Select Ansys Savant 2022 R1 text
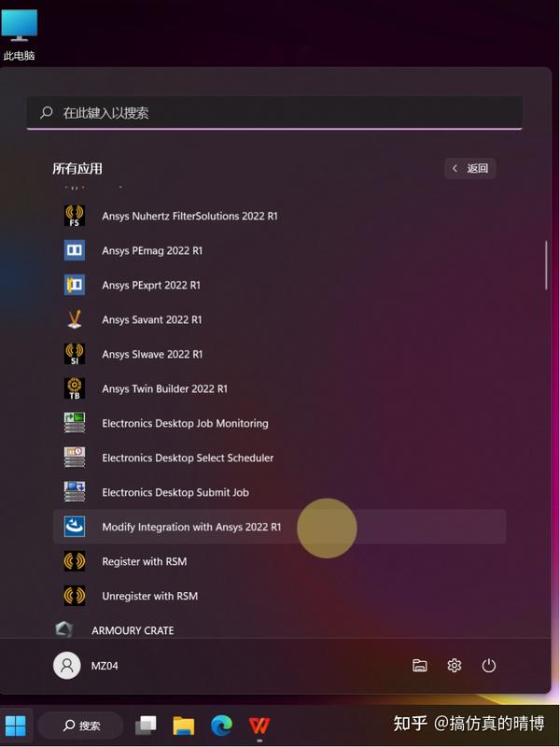560x747 pixels. click(x=151, y=319)
